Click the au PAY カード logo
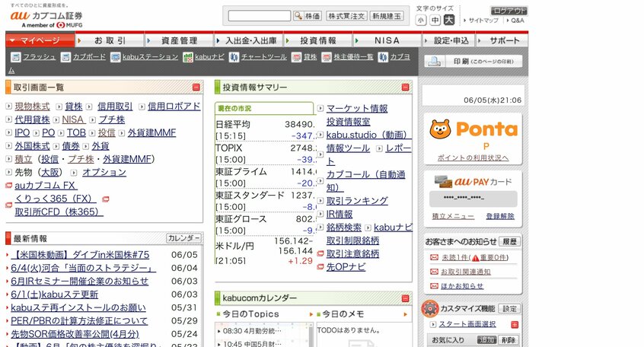This screenshot has height=347, width=644. pos(472,181)
